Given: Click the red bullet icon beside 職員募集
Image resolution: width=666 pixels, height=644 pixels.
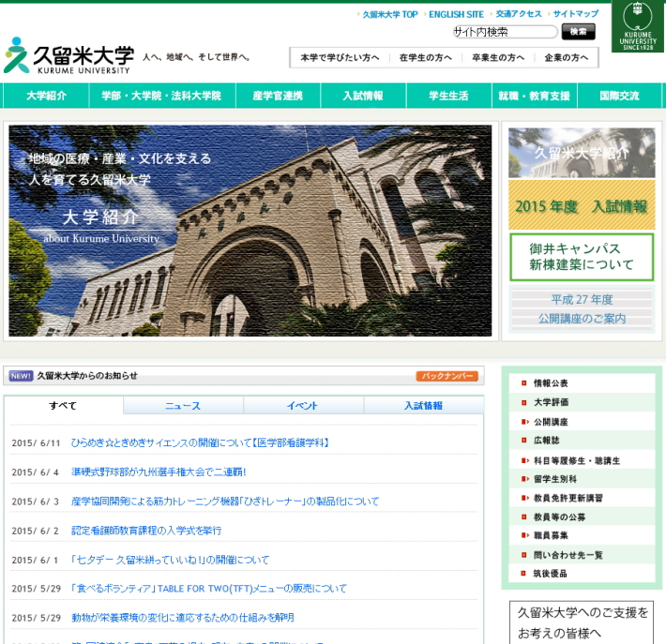Looking at the screenshot, I should pos(523,535).
